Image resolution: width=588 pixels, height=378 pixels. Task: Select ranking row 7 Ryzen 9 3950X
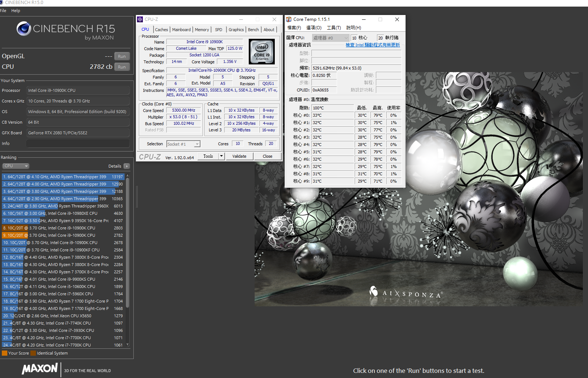pyautogui.click(x=63, y=221)
